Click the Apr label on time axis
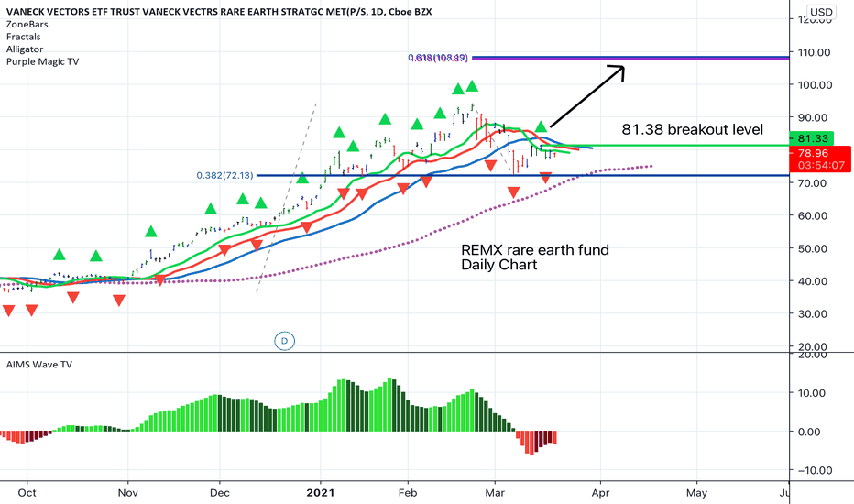Viewport: 854px width, 504px height. [x=600, y=493]
